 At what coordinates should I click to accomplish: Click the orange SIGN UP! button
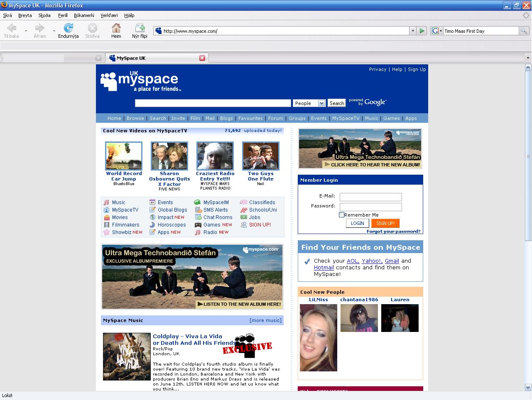point(385,223)
